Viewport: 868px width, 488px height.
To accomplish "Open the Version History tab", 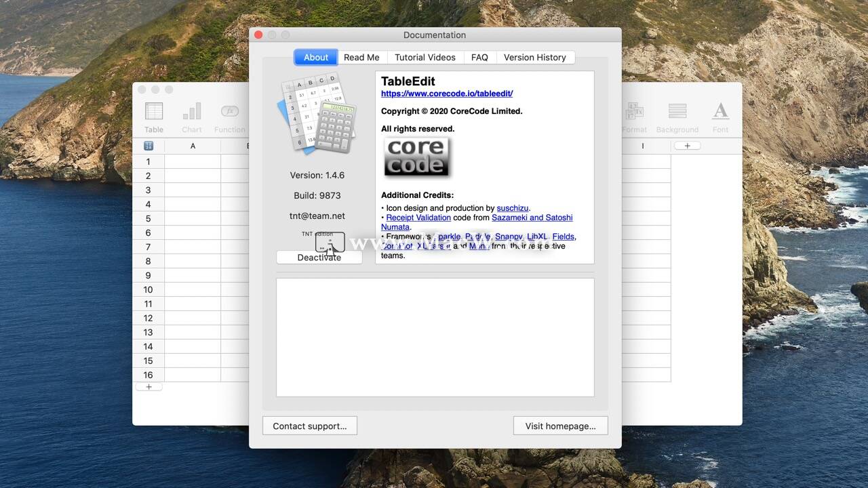I will coord(535,58).
